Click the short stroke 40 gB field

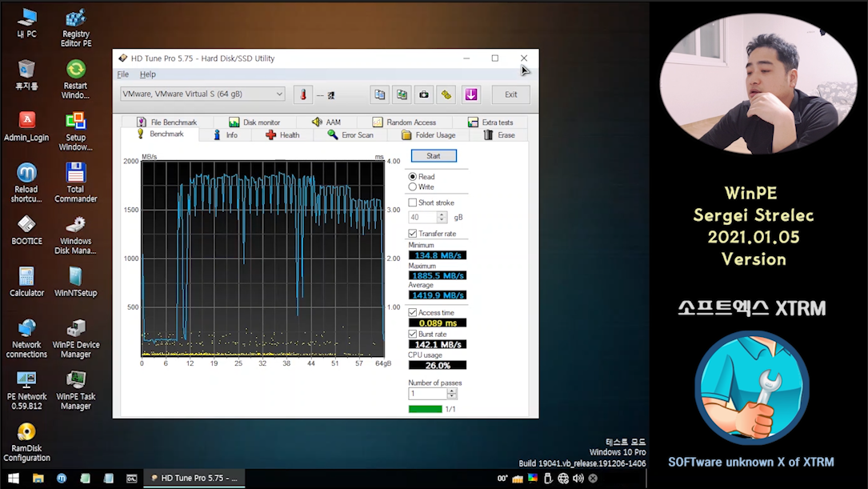422,218
